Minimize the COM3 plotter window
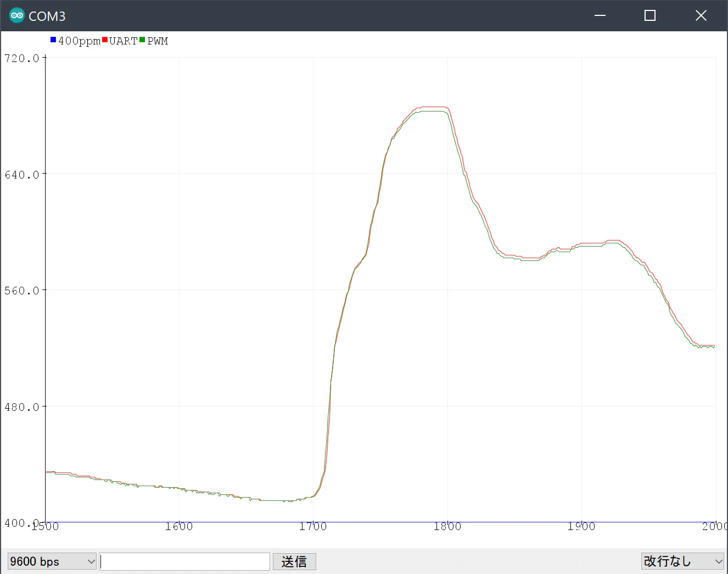Screen dimensions: 728x574 tap(600, 15)
